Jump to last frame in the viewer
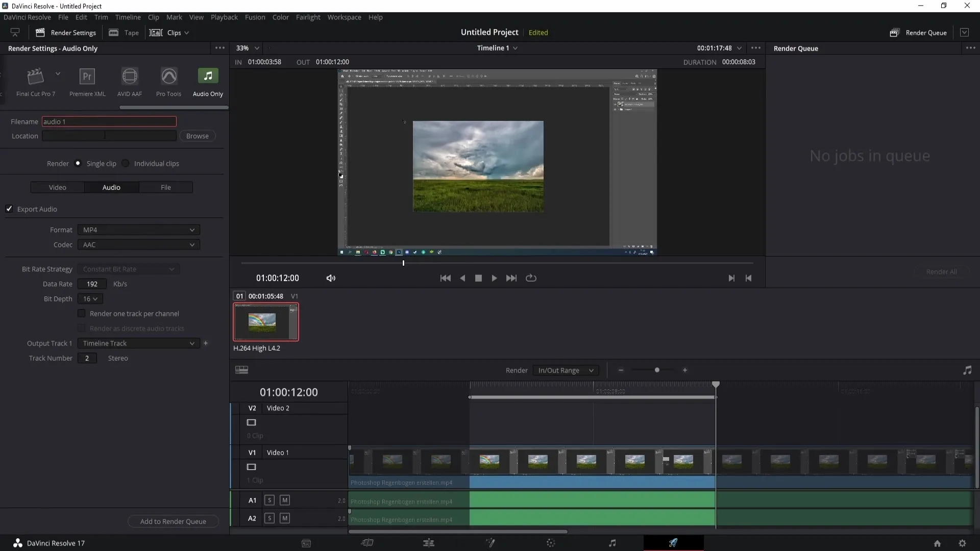The width and height of the screenshot is (980, 551). 511,278
